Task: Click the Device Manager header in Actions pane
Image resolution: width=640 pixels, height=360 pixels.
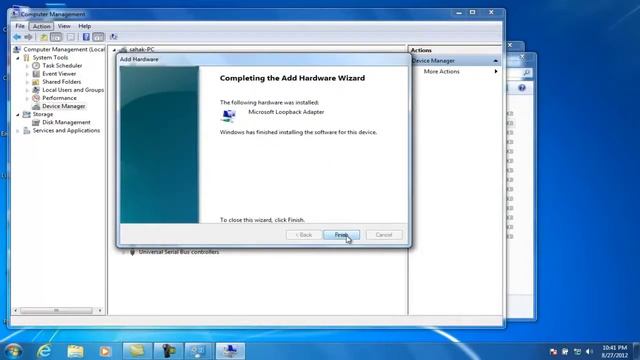Action: click(x=455, y=61)
